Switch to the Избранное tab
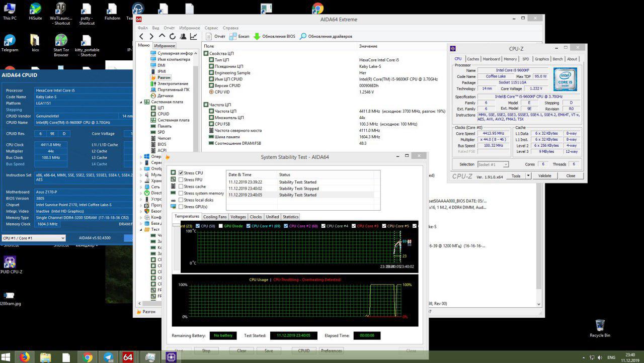The width and height of the screenshot is (644, 363). 165,46
